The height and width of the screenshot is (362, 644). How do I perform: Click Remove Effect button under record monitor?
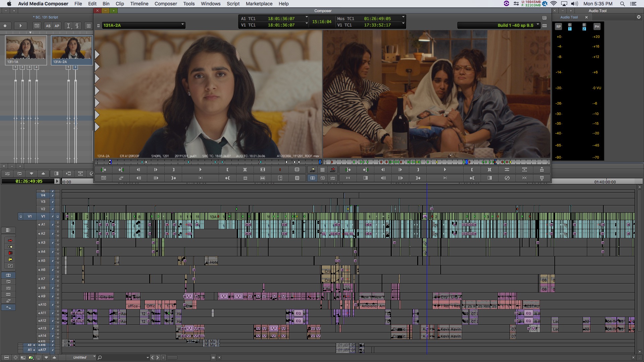click(507, 178)
